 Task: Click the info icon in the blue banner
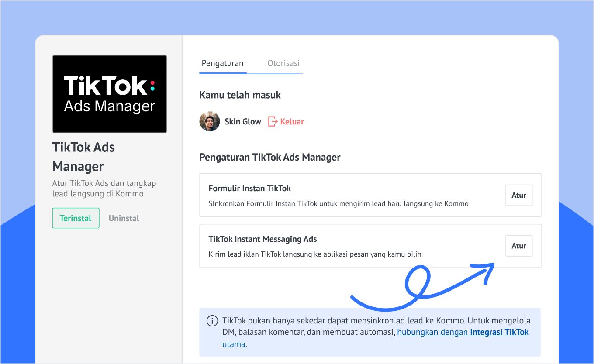pos(212,321)
